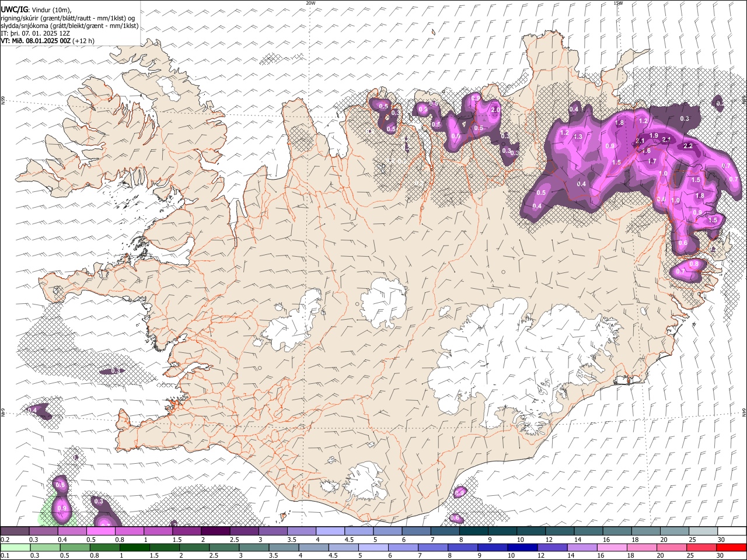Screen dimensions: 747x560
Task: Click the '1.6' snowfall value on the map
Action: pyautogui.click(x=646, y=150)
